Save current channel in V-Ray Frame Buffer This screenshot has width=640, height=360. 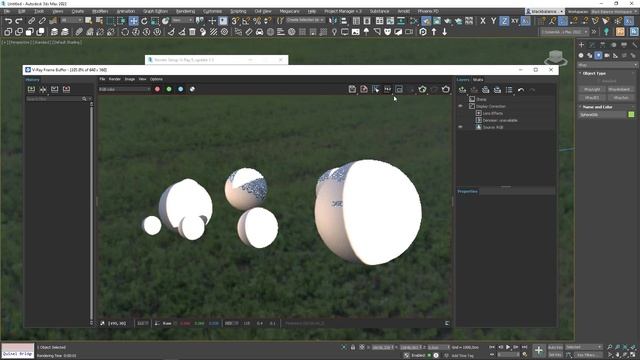click(352, 89)
